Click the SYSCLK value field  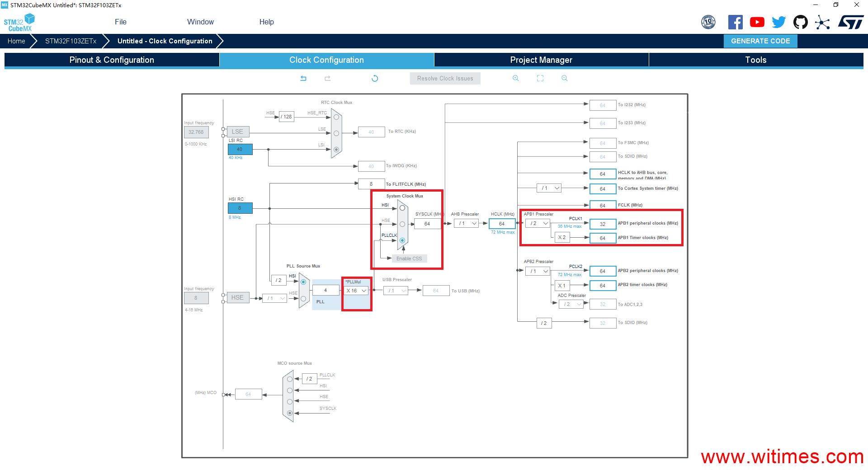427,224
